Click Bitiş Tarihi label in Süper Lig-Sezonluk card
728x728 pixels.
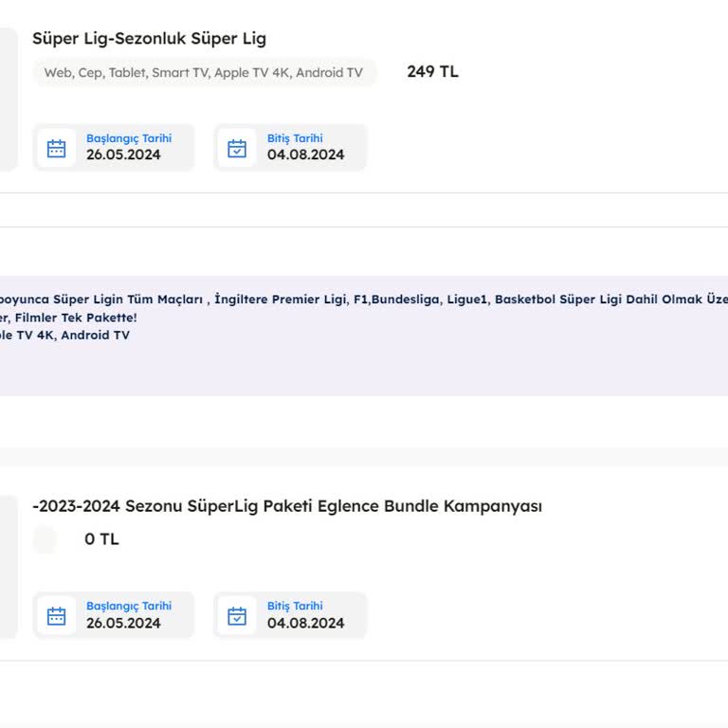295,138
